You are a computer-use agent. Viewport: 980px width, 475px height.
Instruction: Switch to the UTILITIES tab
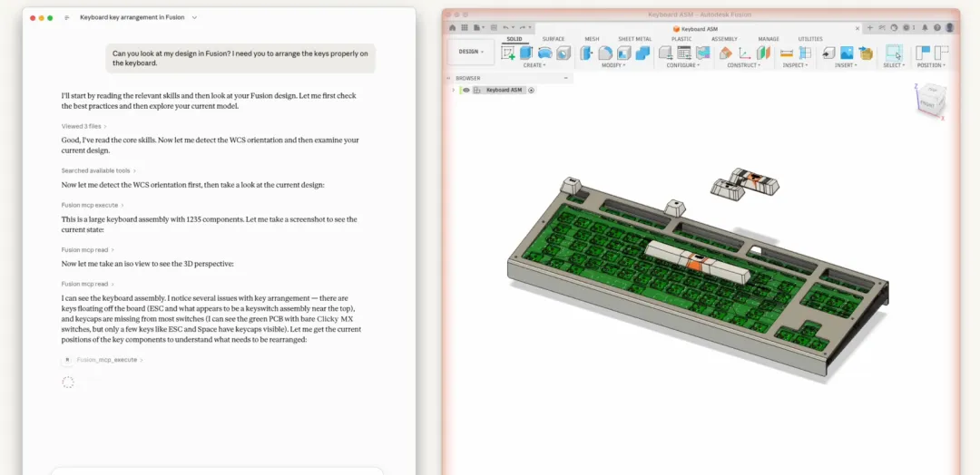click(810, 39)
